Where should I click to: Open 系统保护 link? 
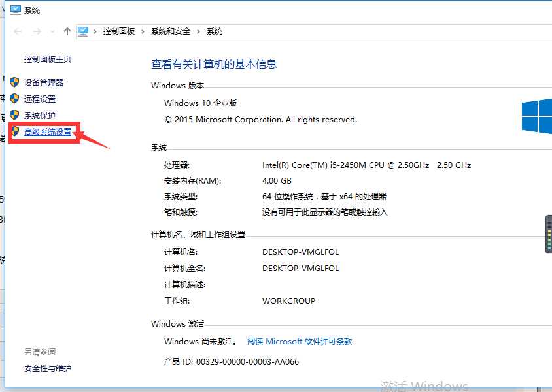click(x=40, y=116)
